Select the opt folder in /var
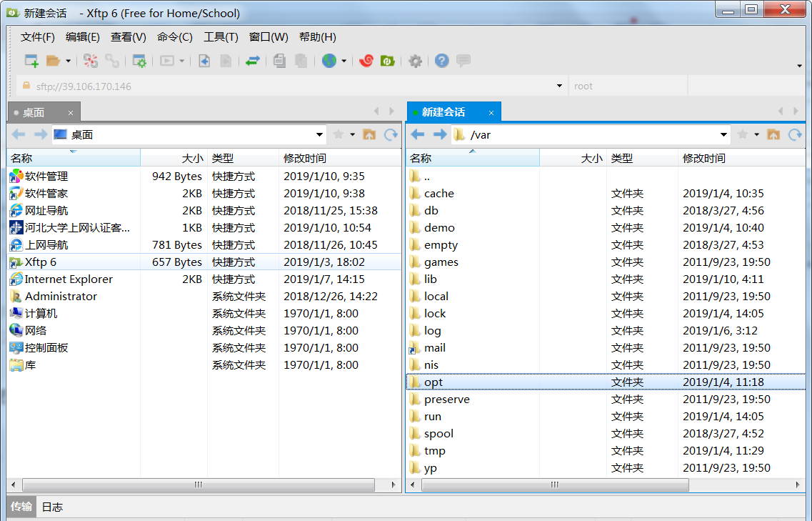The width and height of the screenshot is (812, 521). tap(432, 382)
